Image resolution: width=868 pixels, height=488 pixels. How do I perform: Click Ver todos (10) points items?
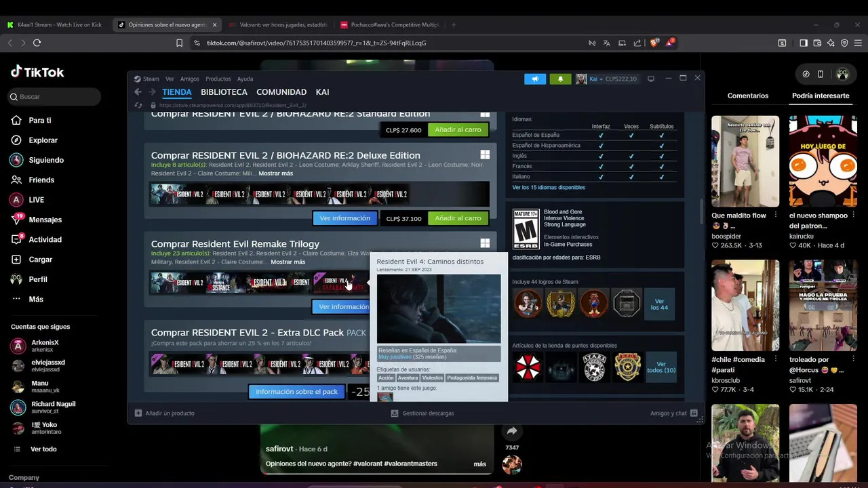coord(661,367)
